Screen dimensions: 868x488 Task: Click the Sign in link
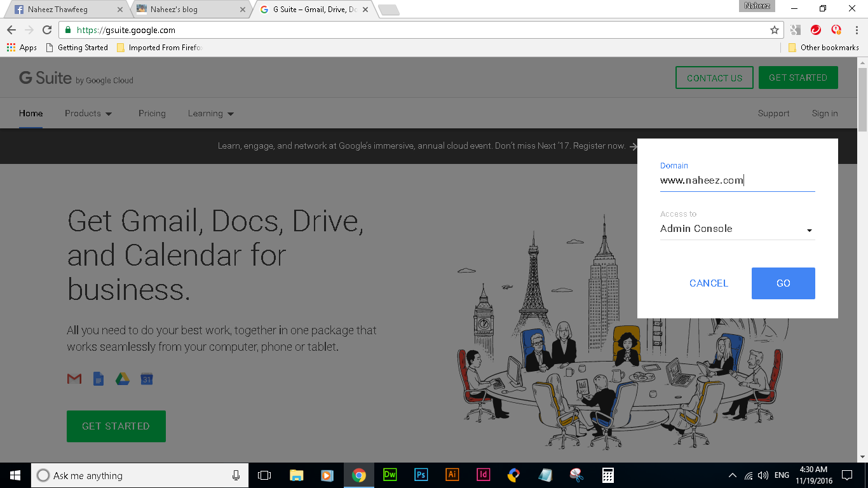tap(825, 113)
